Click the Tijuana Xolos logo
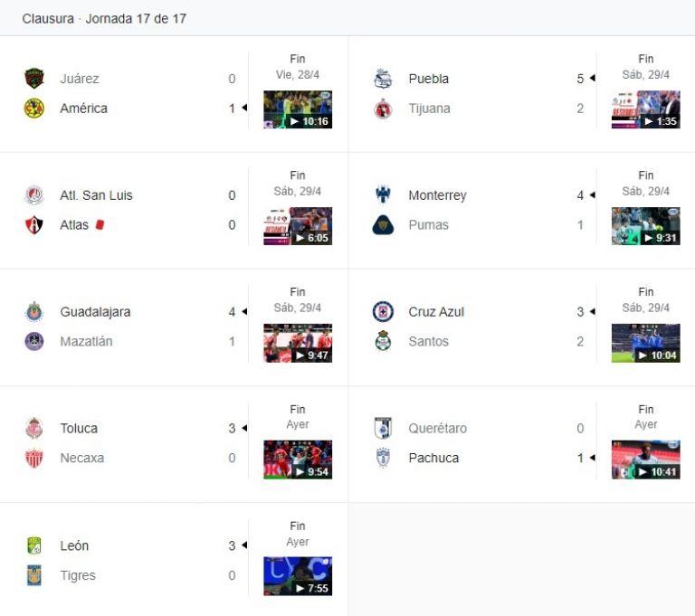This screenshot has height=616, width=695. tap(383, 109)
